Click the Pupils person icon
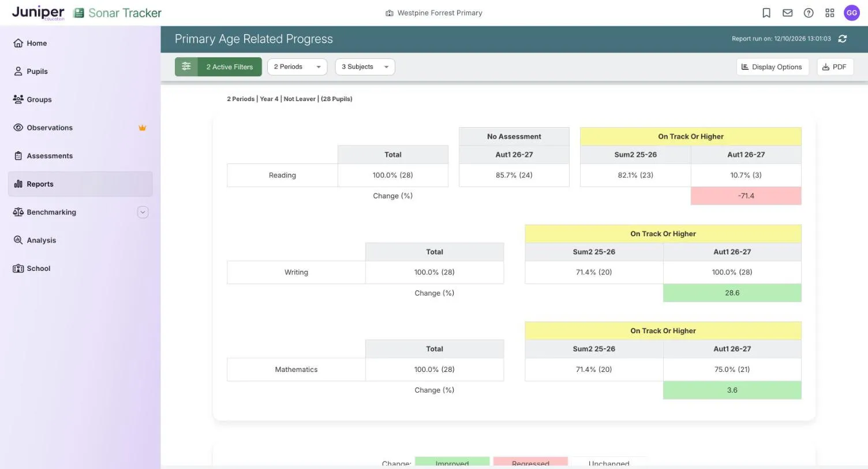 click(18, 72)
